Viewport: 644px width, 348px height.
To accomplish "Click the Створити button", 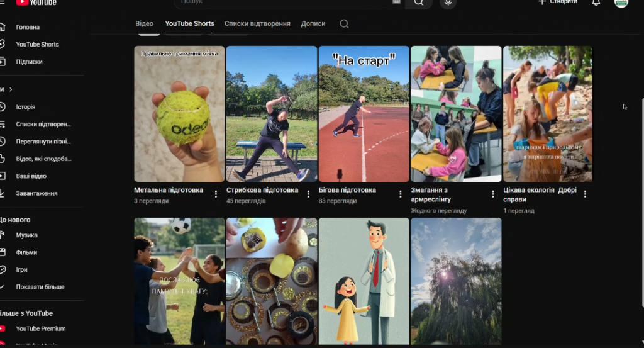I will (558, 3).
